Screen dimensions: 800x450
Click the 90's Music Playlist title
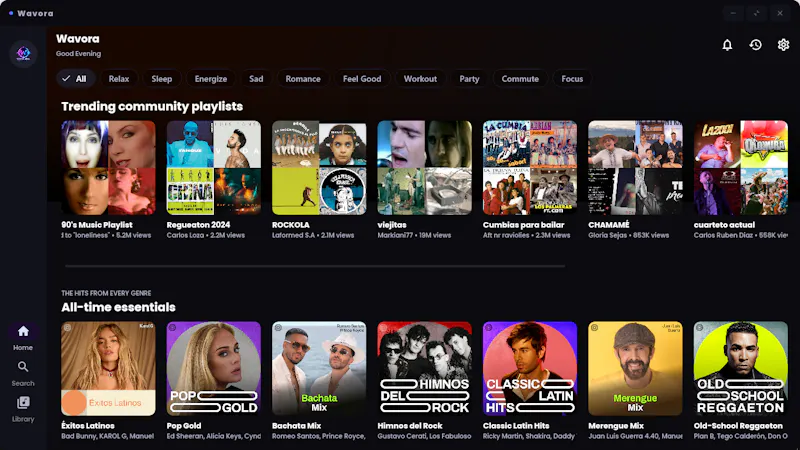pyautogui.click(x=97, y=224)
